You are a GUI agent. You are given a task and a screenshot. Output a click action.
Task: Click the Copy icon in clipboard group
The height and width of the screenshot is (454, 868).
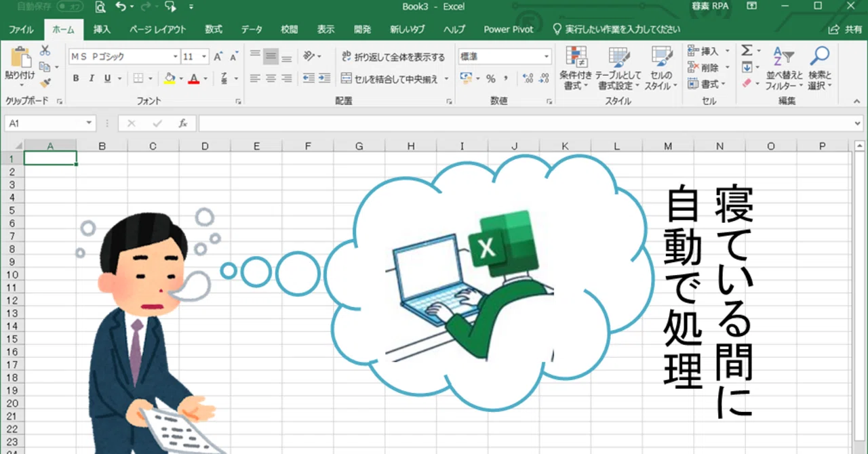45,67
